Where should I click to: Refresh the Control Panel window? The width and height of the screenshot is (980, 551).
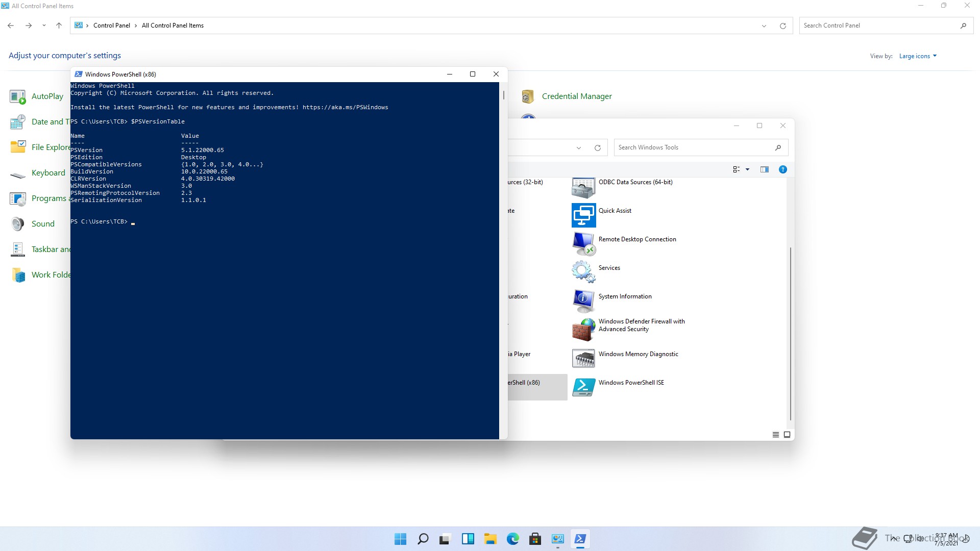[782, 26]
